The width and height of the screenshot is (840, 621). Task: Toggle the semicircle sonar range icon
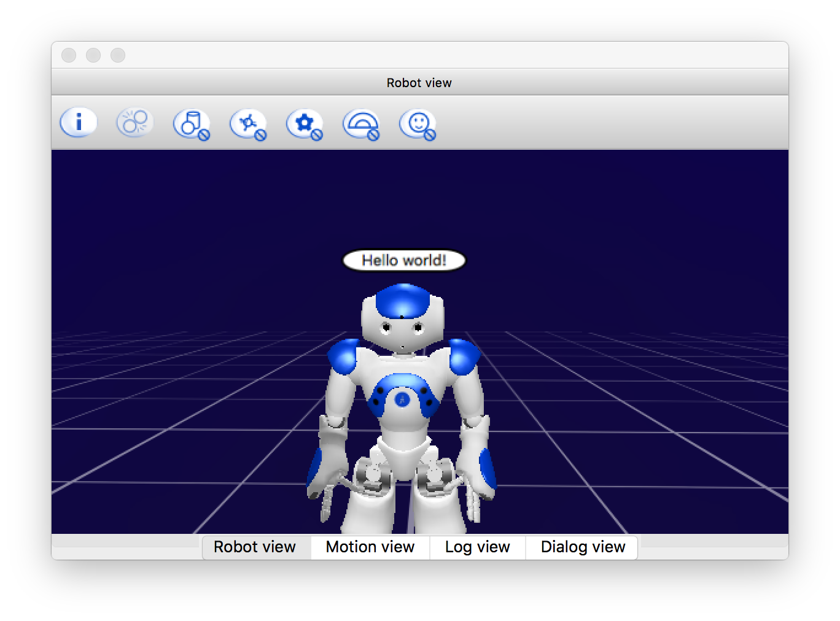[x=361, y=124]
